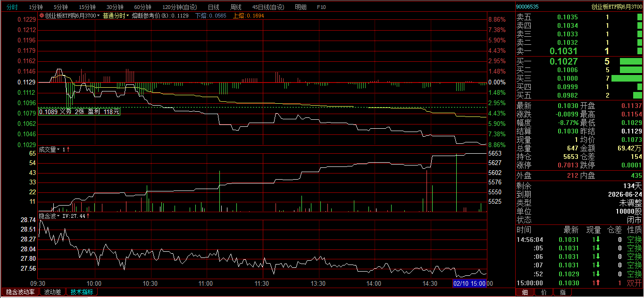644x298 pixels.
Task: Expand the 隐含波 indicator dropdown
Action: point(59,216)
